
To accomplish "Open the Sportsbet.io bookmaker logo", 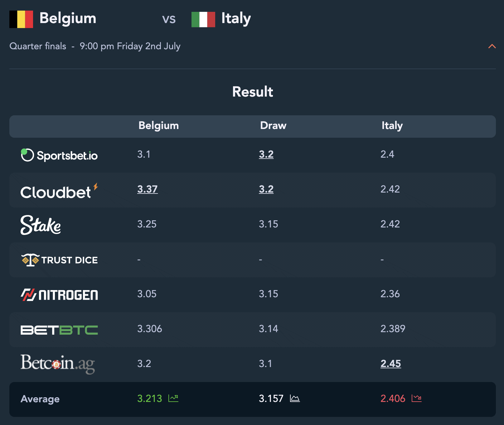I will coord(59,155).
